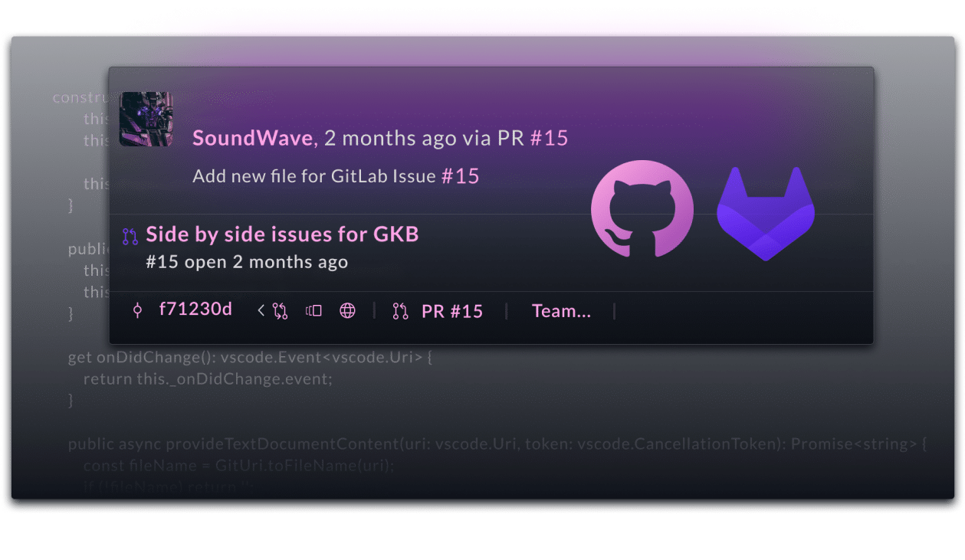
Task: Open #15 link after 'via PR'
Action: pyautogui.click(x=549, y=138)
